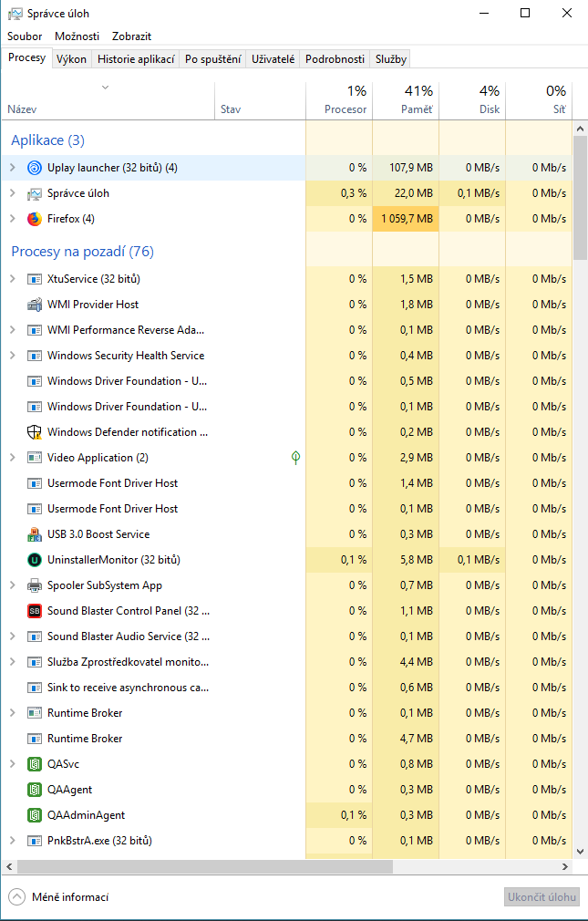
Task: Click the Uplay launcher icon
Action: tap(35, 168)
